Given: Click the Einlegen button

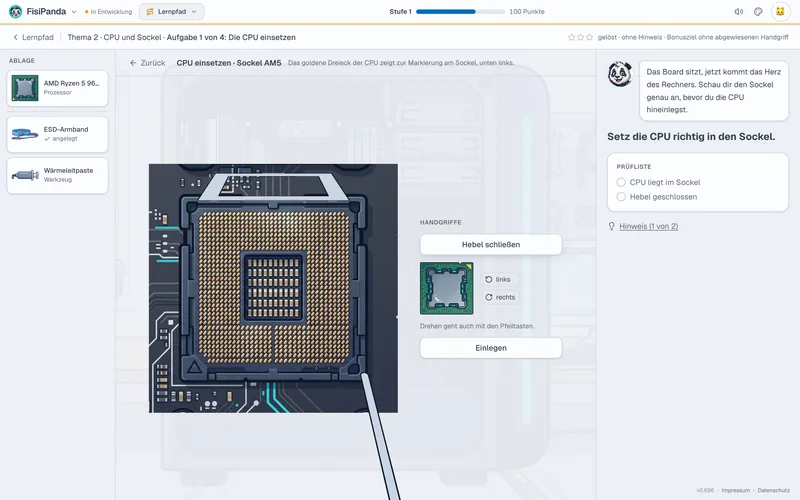Looking at the screenshot, I should coord(491,347).
